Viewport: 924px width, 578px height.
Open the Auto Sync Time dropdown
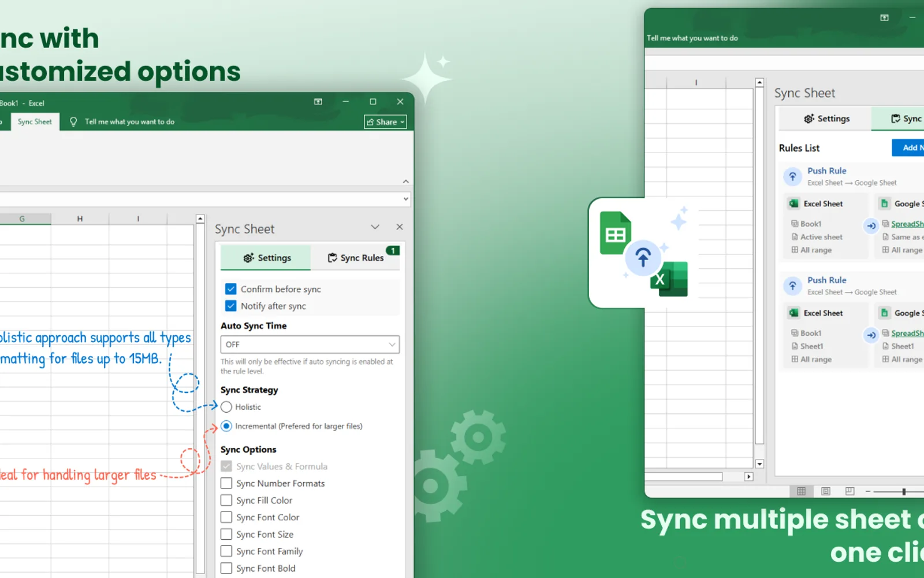(x=310, y=344)
